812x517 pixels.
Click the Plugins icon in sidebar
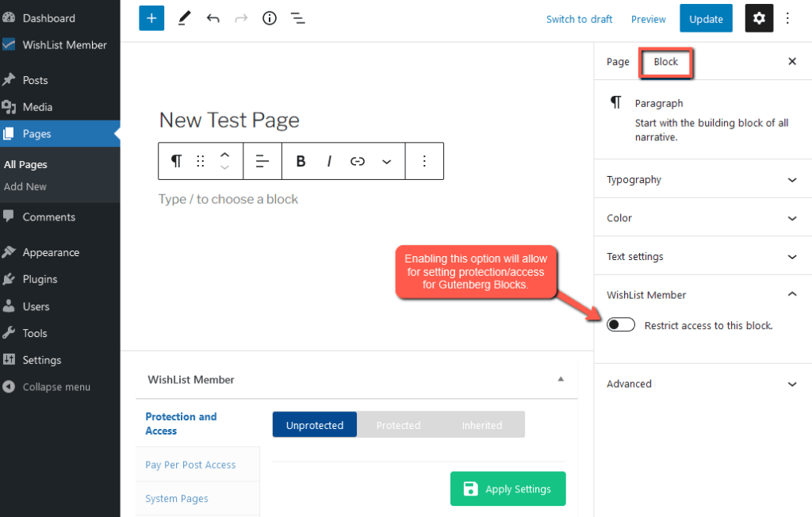click(x=9, y=278)
